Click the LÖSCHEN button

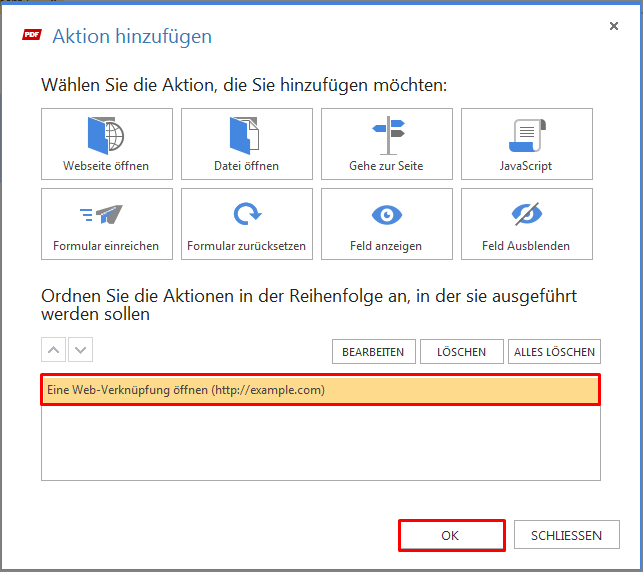(462, 351)
